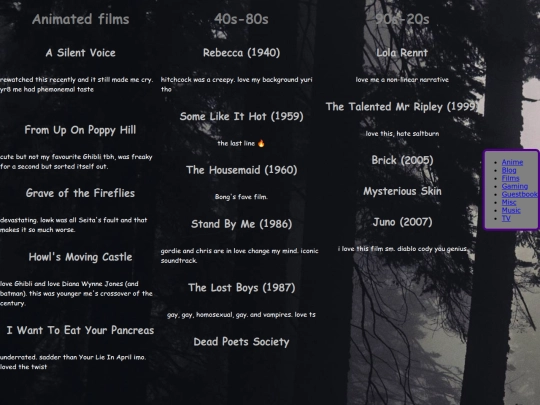Select the 'From Up On Poppy Hill' title

pos(80,130)
